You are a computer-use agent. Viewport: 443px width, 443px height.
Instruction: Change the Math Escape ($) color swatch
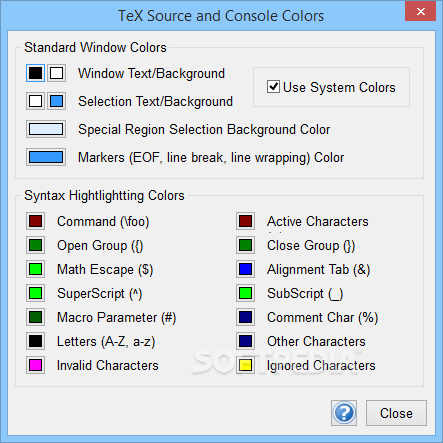[35, 269]
